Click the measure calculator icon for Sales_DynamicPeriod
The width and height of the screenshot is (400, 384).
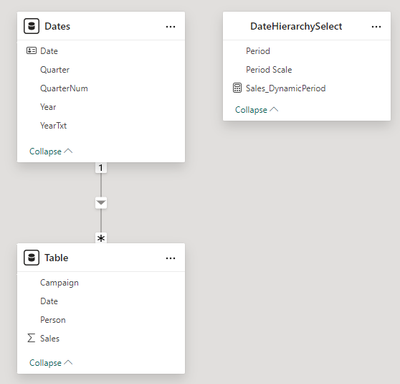tap(237, 88)
